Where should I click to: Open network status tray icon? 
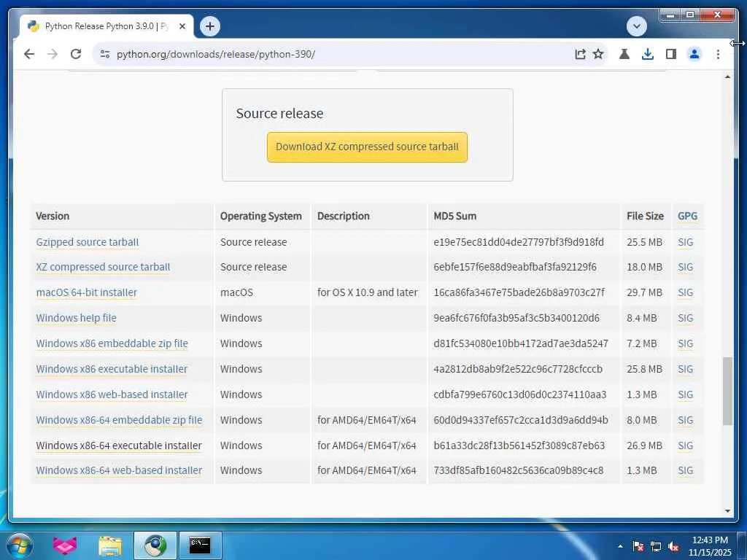coord(656,546)
